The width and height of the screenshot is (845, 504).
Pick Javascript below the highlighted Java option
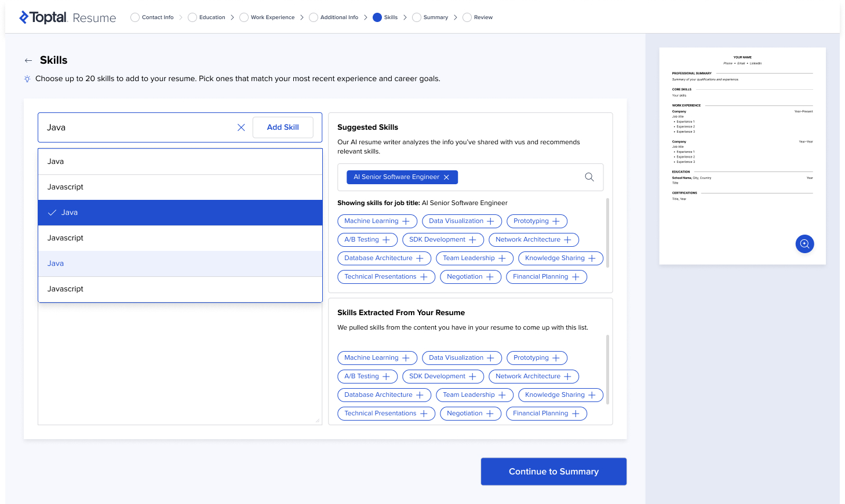pos(180,238)
